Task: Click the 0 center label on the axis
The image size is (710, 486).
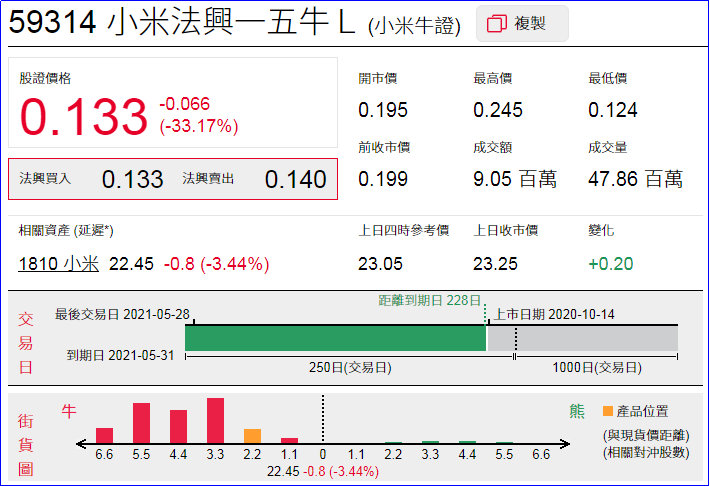Action: coord(322,454)
